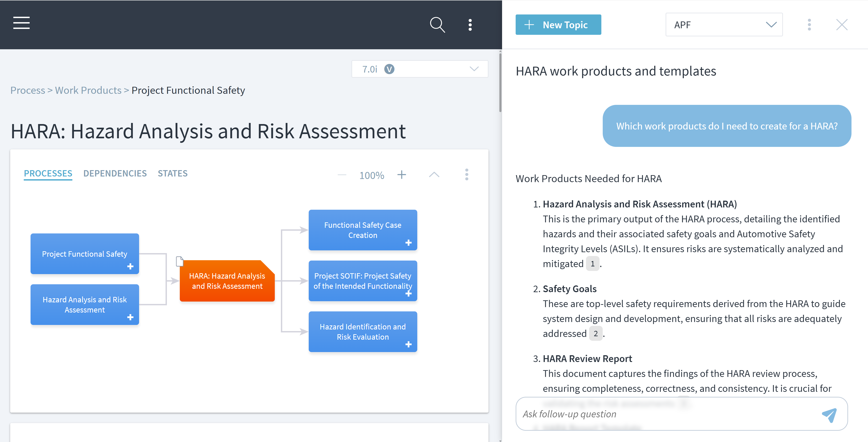
Task: Expand Hazard Identification and Risk Evaluation plus
Action: 408,344
